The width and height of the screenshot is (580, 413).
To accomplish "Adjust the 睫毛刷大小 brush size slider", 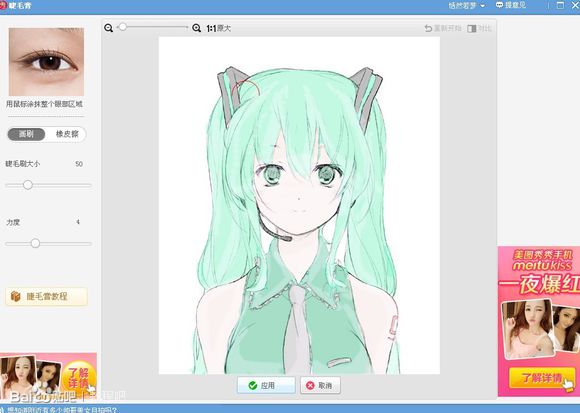I will click(28, 185).
